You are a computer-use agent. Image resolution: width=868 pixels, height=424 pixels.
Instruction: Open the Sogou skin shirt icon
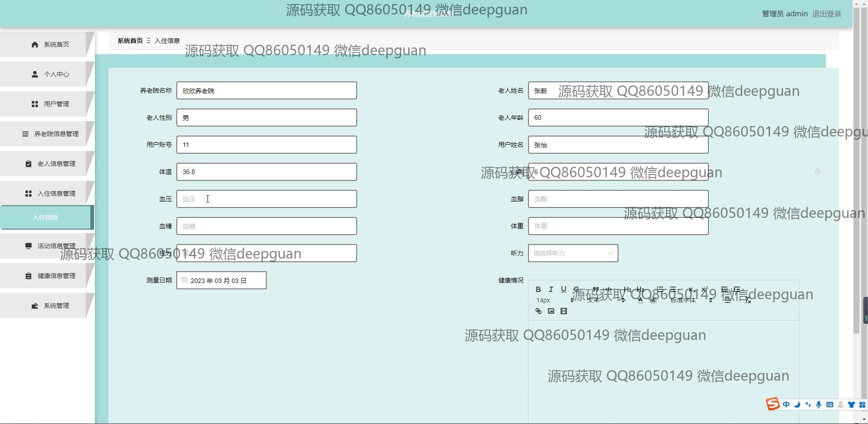[851, 405]
